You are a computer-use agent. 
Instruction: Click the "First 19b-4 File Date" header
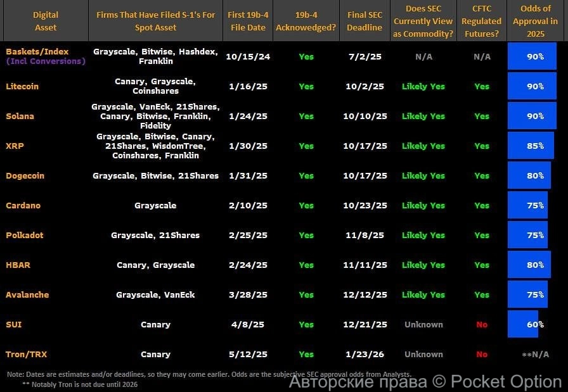coord(247,21)
